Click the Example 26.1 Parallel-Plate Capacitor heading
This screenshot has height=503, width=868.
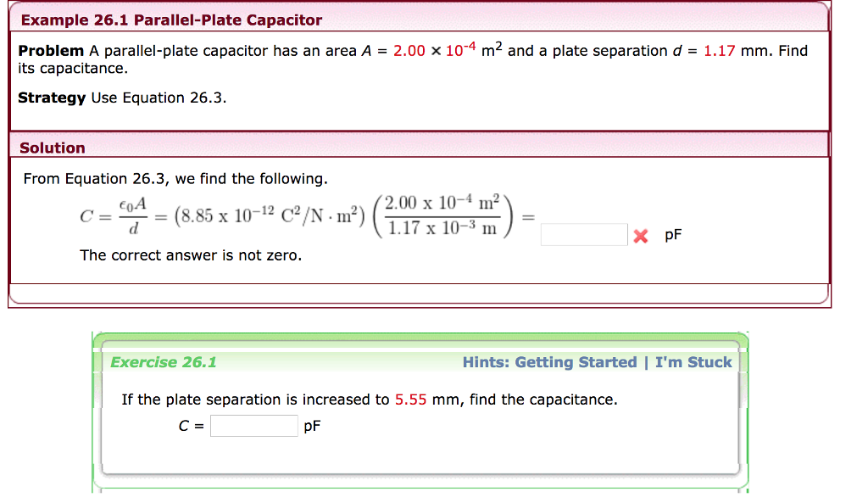(171, 20)
